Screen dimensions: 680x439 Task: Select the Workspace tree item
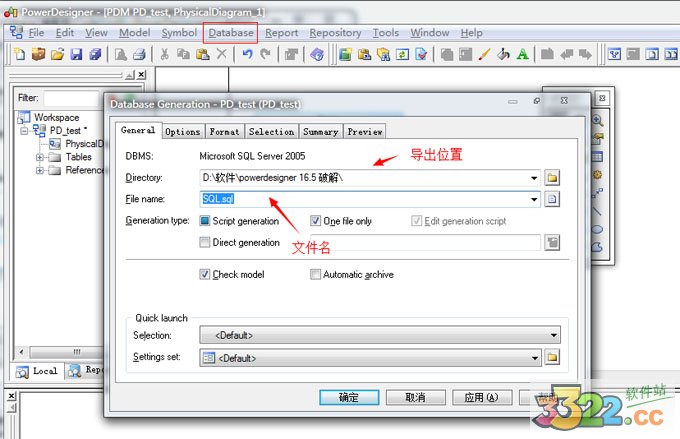coord(56,117)
